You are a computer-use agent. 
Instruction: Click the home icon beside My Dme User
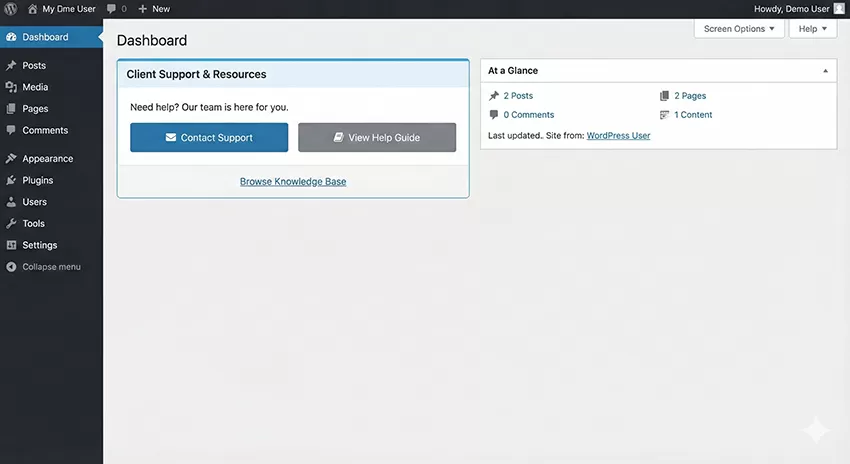coord(33,9)
